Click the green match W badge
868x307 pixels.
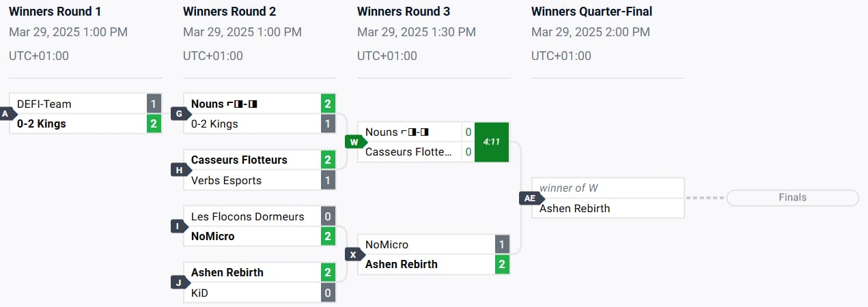354,142
